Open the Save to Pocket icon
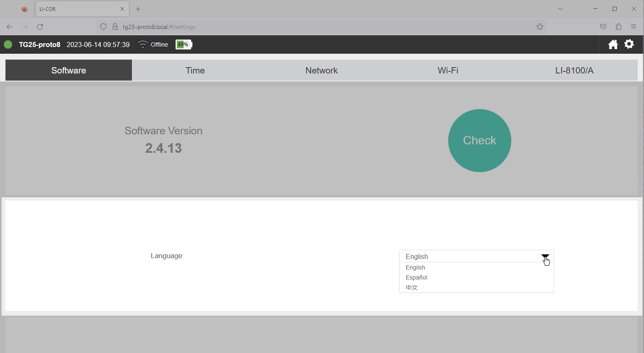The width and height of the screenshot is (644, 353). [x=603, y=27]
